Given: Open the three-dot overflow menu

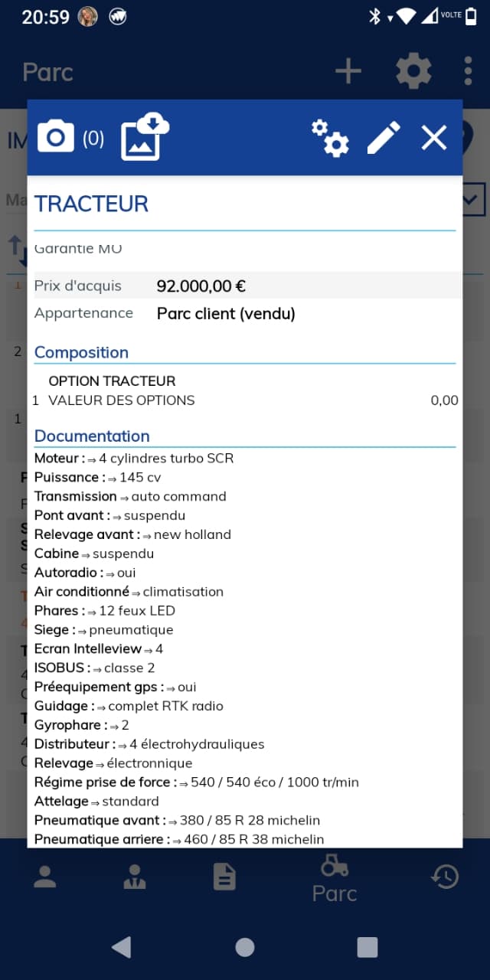Looking at the screenshot, I should (x=468, y=71).
